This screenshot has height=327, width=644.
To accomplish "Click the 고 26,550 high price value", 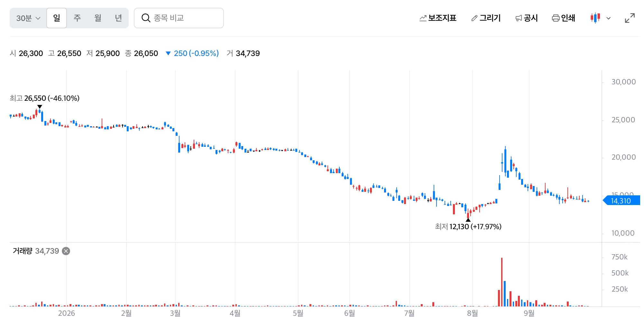I will pos(65,53).
